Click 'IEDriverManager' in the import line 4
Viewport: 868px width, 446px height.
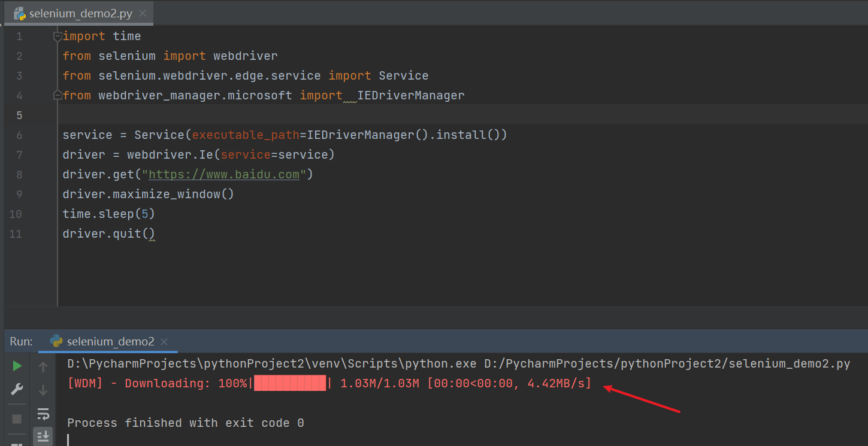[410, 95]
